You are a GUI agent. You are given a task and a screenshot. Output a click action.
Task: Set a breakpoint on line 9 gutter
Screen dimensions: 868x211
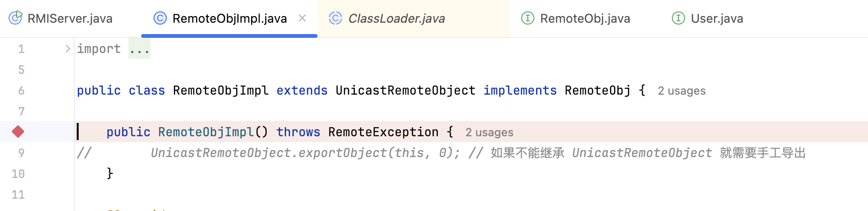[21, 153]
